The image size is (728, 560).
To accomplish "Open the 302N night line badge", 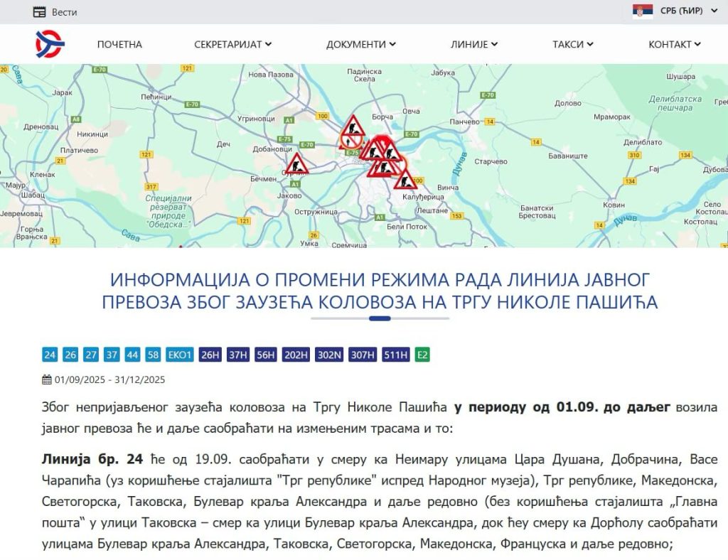I will pos(329,355).
